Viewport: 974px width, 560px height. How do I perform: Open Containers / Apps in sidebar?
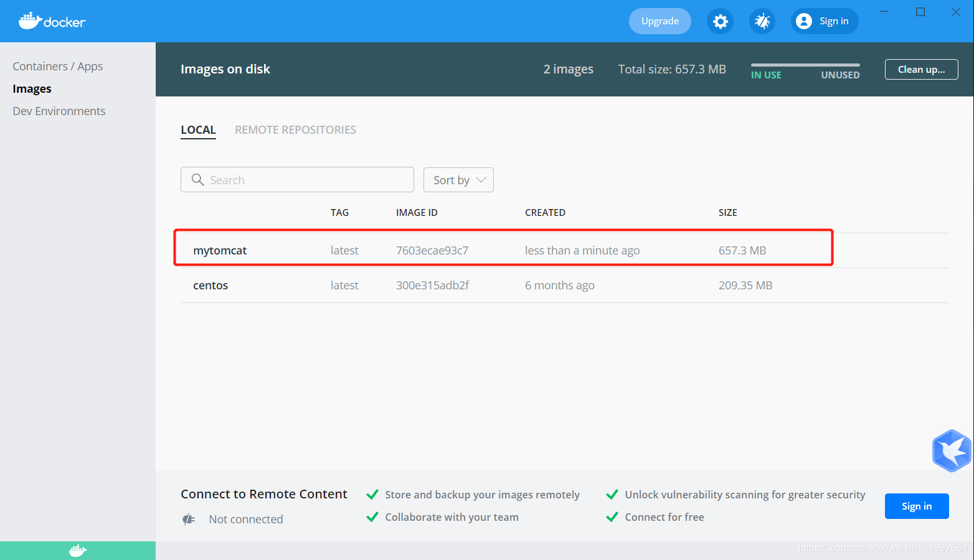(x=58, y=67)
